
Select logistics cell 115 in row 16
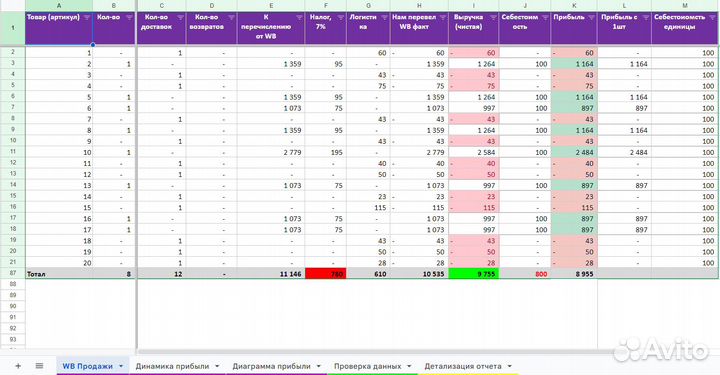pyautogui.click(x=368, y=207)
